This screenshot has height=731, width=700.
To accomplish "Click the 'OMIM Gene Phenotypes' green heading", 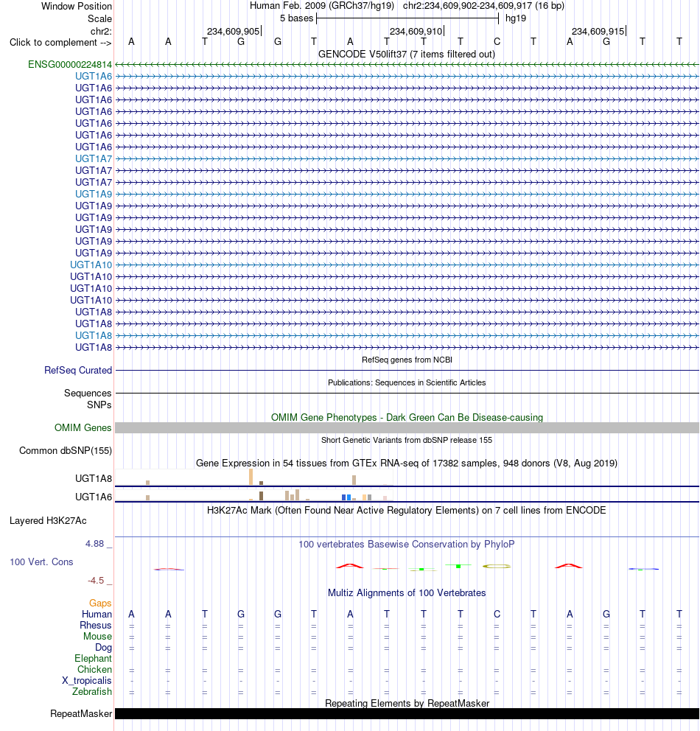I will pyautogui.click(x=407, y=417).
